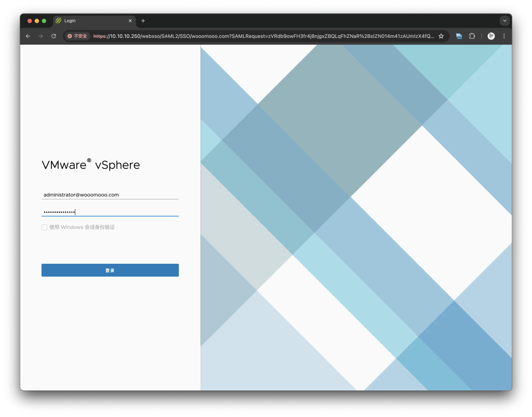Click the password field

pos(110,212)
